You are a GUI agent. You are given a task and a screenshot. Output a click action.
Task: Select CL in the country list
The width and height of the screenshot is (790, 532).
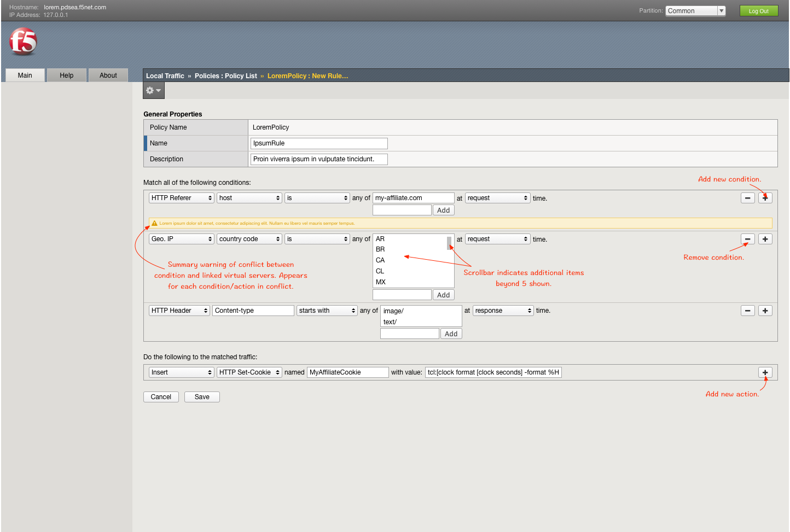tap(380, 271)
